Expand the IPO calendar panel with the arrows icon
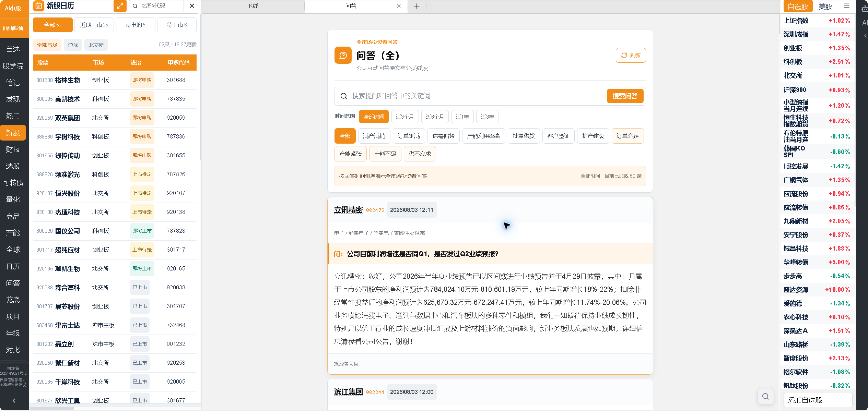 click(120, 6)
